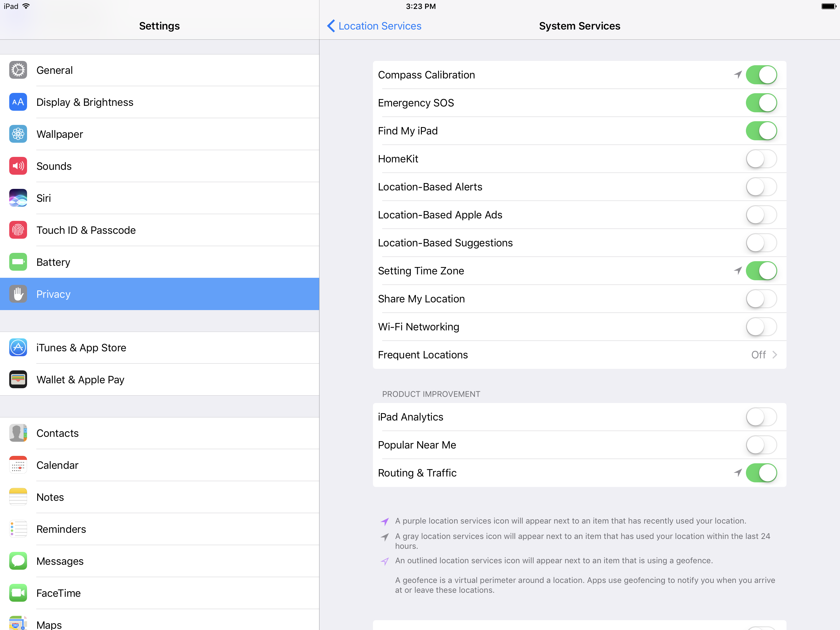The width and height of the screenshot is (840, 630).
Task: Open Frequent Locations via chevron
Action: (775, 354)
